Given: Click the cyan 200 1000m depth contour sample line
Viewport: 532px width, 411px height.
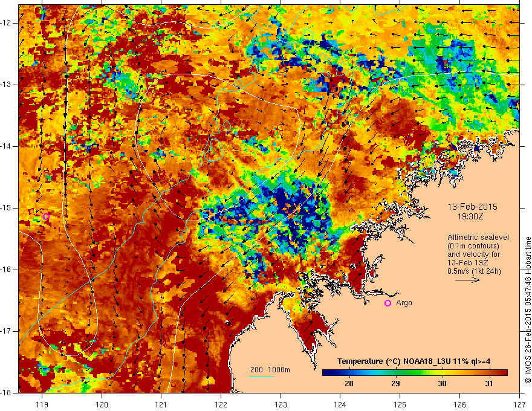Looking at the screenshot, I should (262, 377).
